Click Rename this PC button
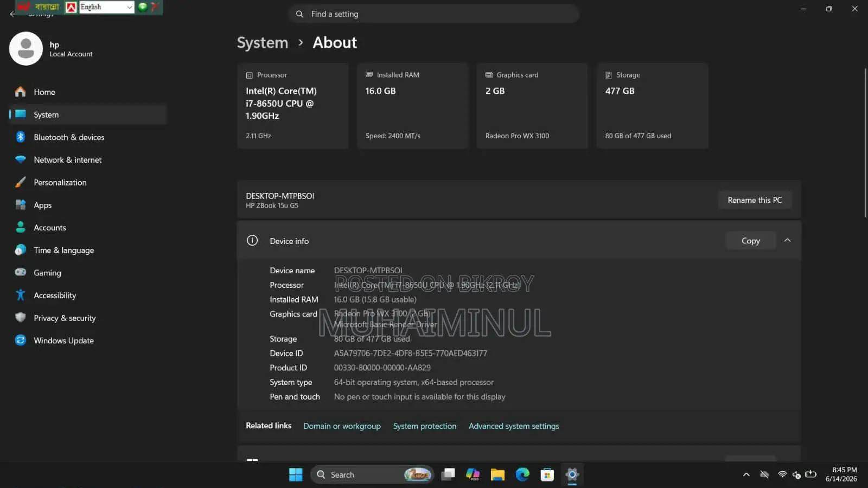 click(755, 200)
